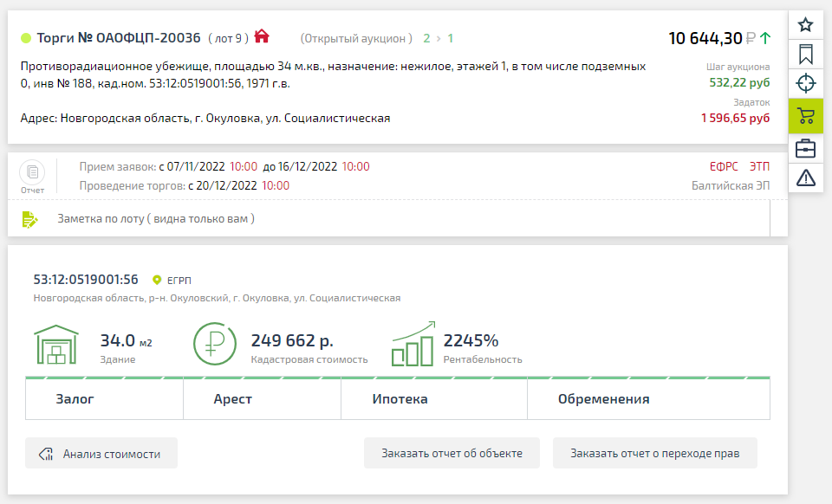Click the Заказать отчет об объекте button
Viewport: 832px width, 504px height.
452,452
